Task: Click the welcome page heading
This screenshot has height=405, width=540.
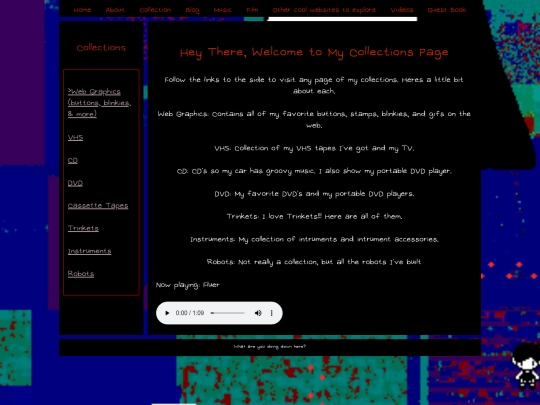Action: (314, 52)
